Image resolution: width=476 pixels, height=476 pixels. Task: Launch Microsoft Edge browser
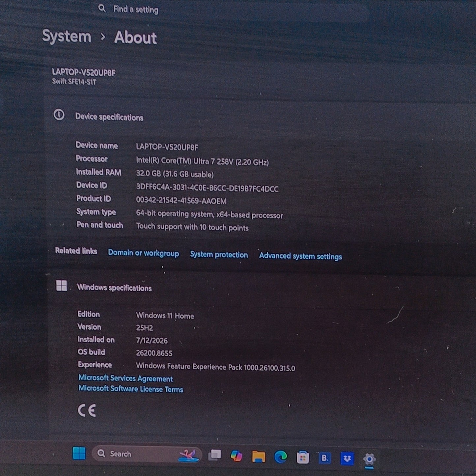click(281, 457)
